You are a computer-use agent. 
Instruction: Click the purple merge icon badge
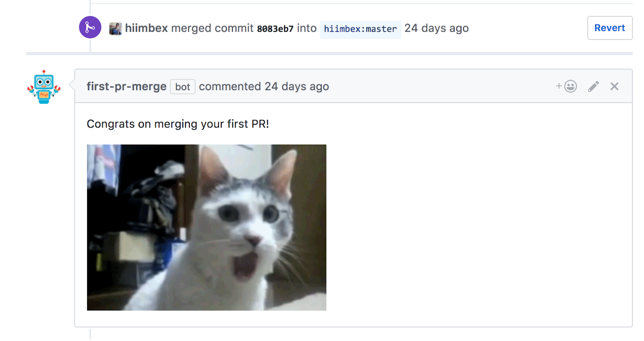click(90, 27)
